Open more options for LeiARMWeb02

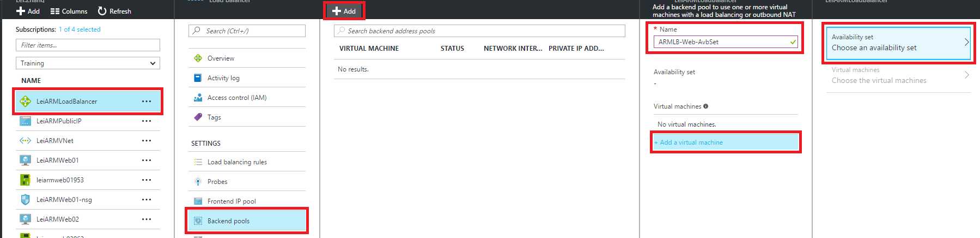pyautogui.click(x=147, y=219)
